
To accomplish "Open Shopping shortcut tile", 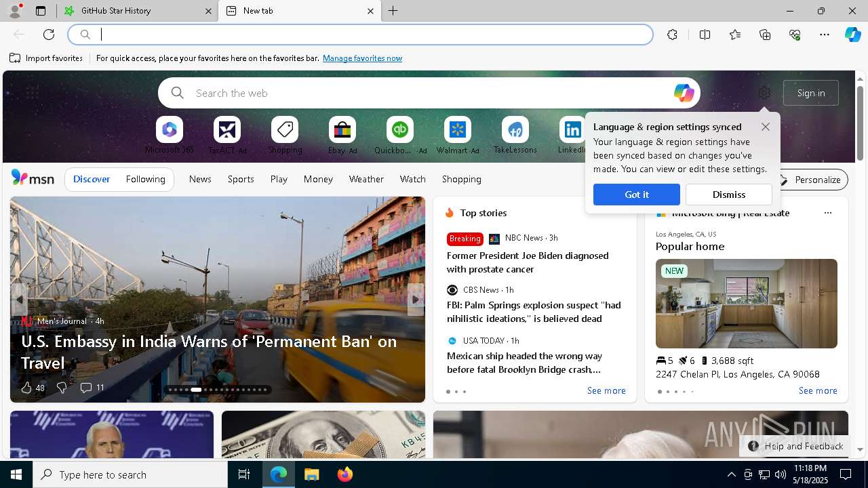I will pos(285,136).
